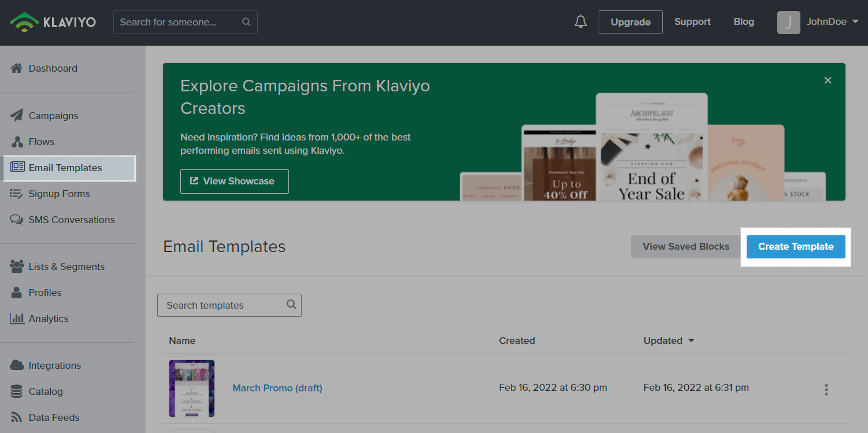Open March Promo row options menu
The height and width of the screenshot is (433, 868).
click(826, 390)
